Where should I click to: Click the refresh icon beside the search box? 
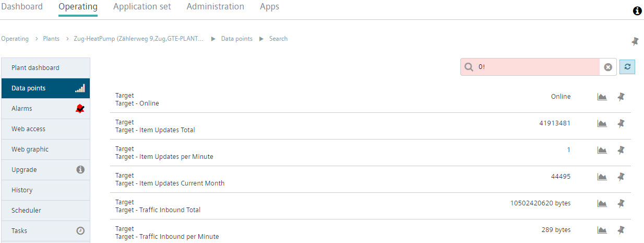(x=627, y=67)
